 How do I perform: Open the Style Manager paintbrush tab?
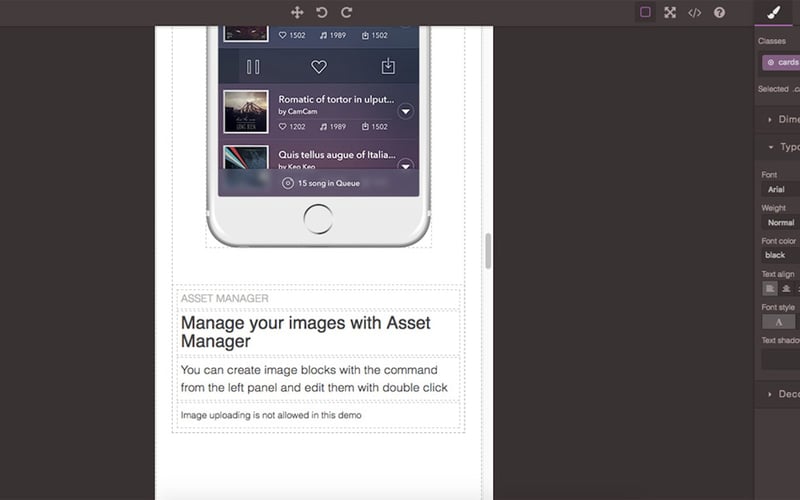coord(774,12)
